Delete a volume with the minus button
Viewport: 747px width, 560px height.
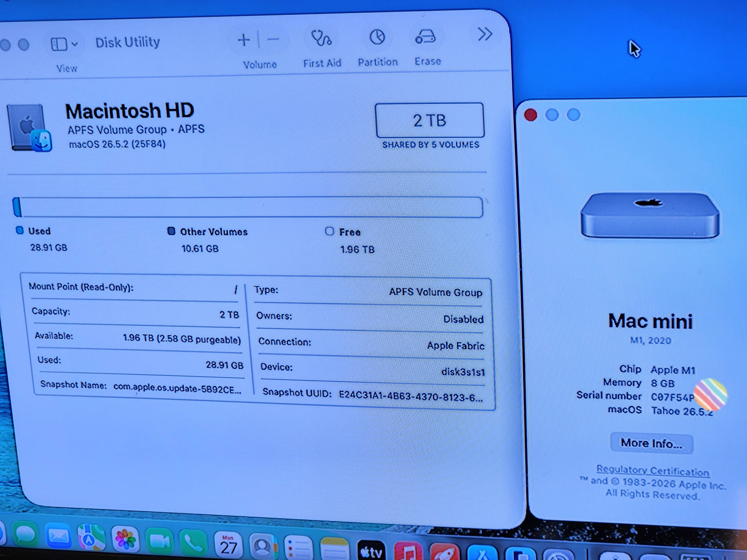coord(273,40)
